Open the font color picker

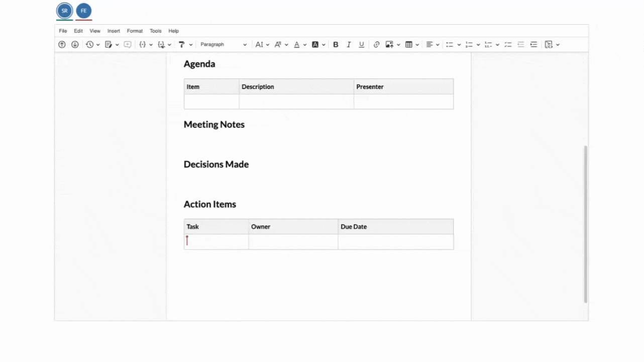[x=297, y=45]
